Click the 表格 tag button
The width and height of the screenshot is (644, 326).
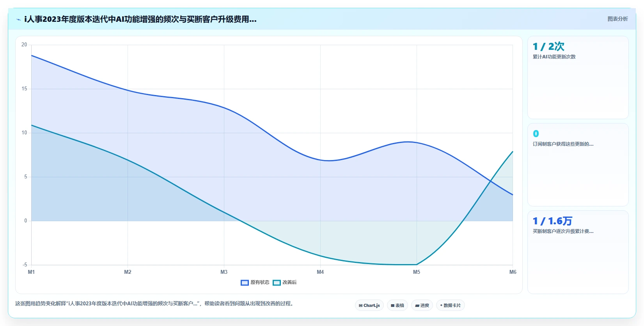(x=397, y=305)
